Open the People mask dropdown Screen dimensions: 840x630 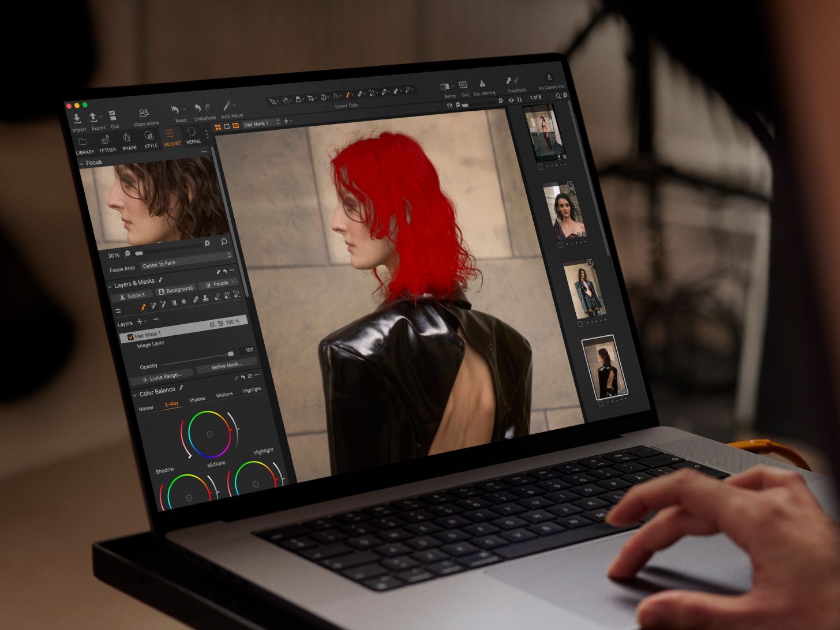tap(218, 284)
